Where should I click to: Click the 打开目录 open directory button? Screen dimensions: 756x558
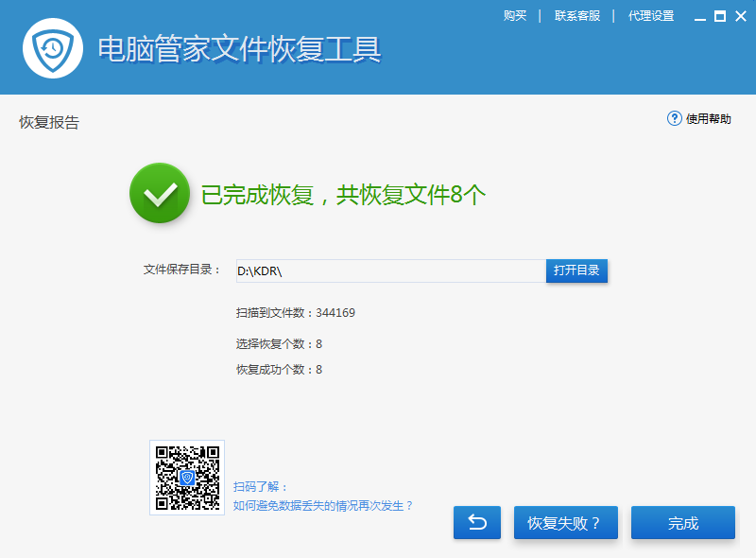[576, 270]
